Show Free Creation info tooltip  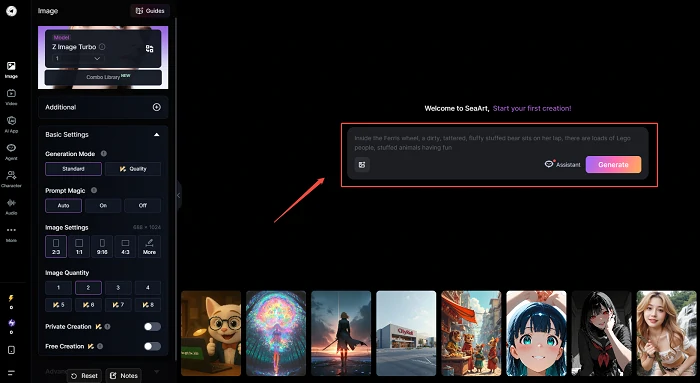point(100,346)
